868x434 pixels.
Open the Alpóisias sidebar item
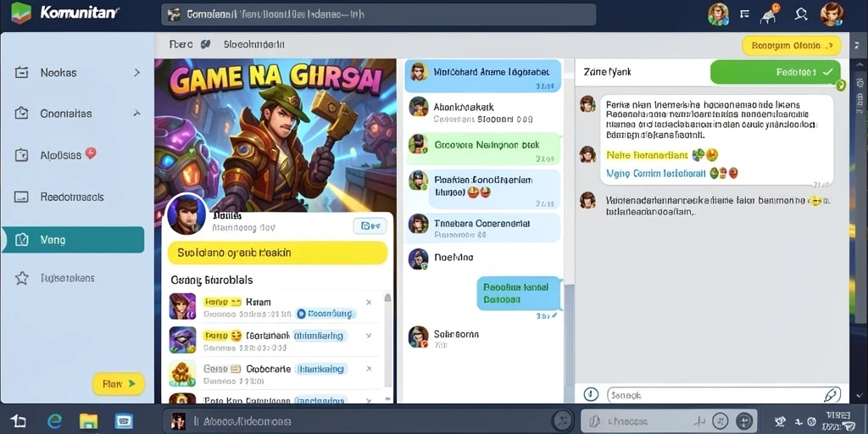click(76, 155)
